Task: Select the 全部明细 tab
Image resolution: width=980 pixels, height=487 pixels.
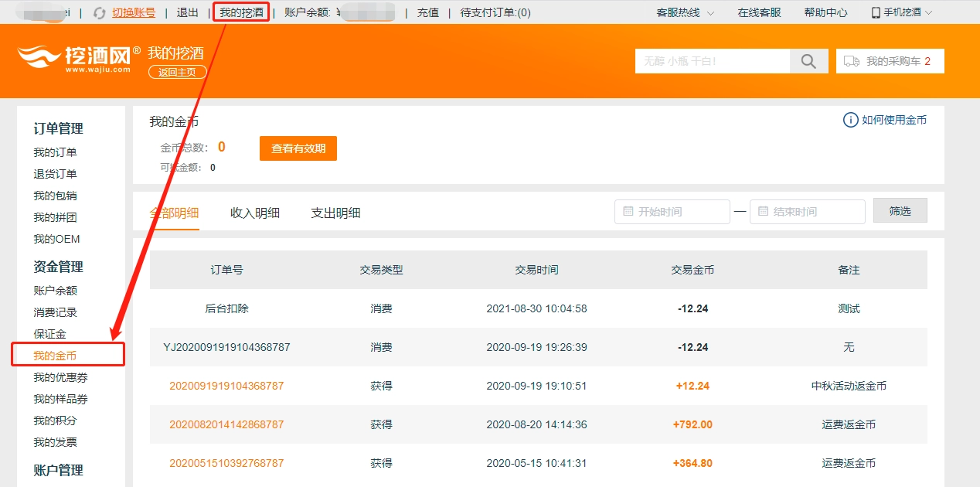Action: pos(174,213)
